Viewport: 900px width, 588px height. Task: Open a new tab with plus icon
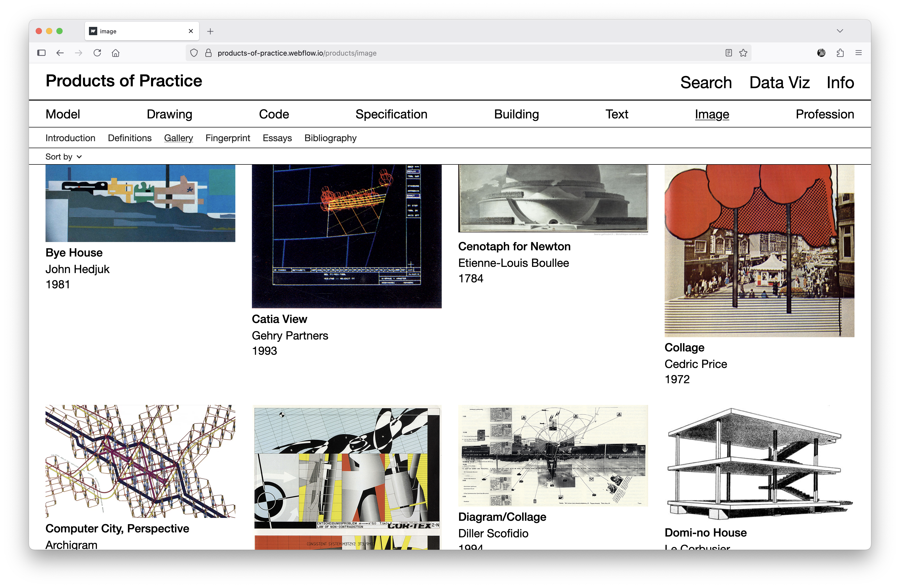click(210, 31)
